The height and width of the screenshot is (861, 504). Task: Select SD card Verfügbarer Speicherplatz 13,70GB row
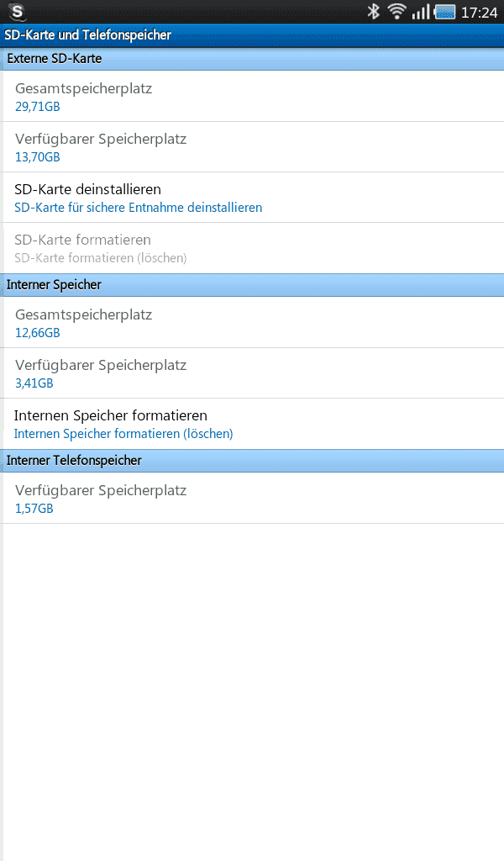pyautogui.click(x=252, y=147)
